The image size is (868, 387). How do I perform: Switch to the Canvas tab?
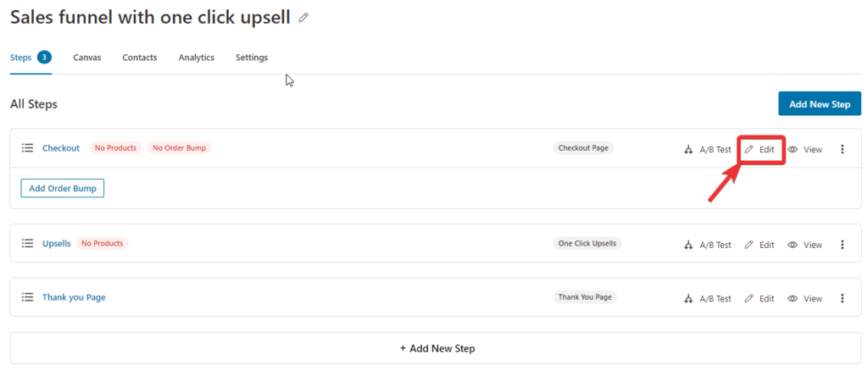click(87, 58)
